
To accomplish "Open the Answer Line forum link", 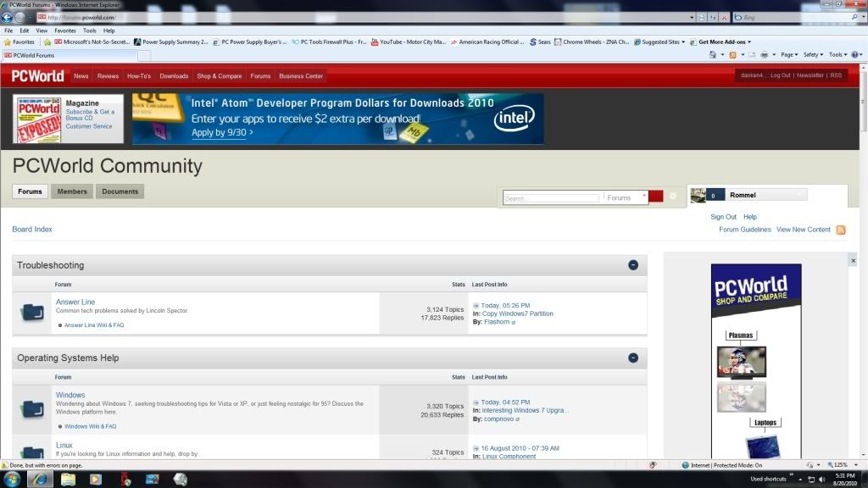I will point(75,302).
